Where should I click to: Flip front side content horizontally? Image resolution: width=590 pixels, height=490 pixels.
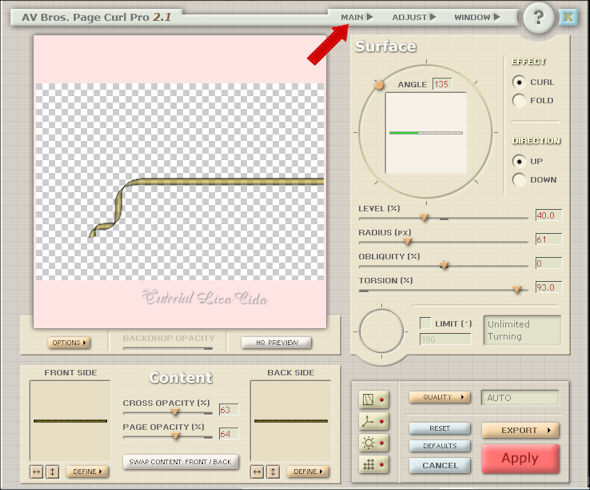(x=36, y=472)
